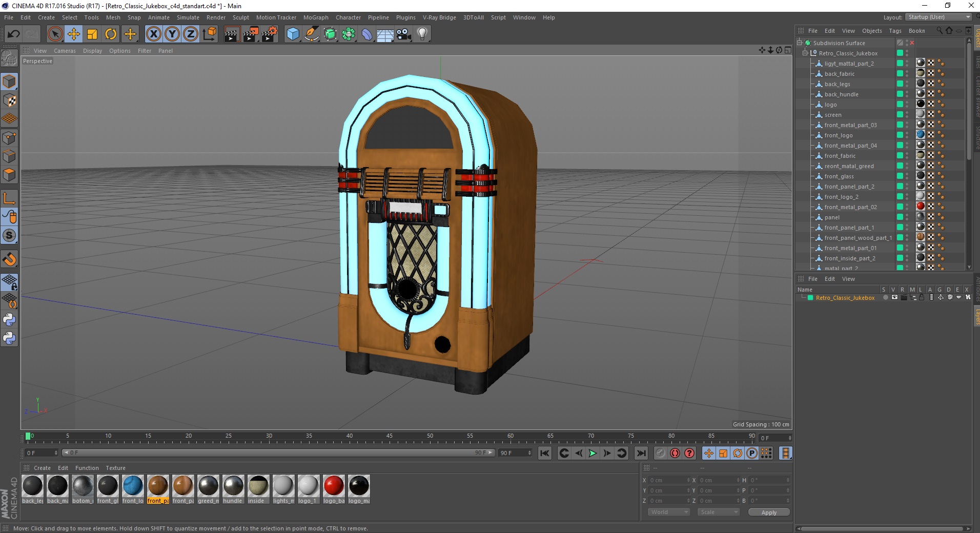The height and width of the screenshot is (533, 980).
Task: Go to end of animation
Action: pos(641,453)
